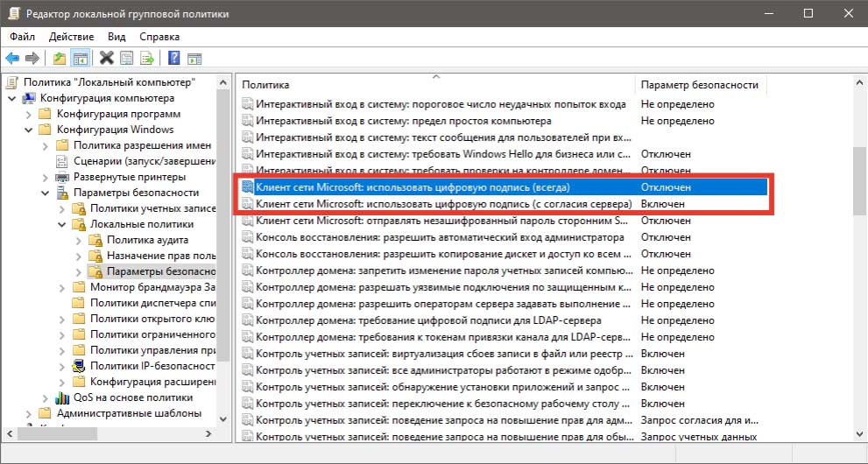This screenshot has height=464, width=868.
Task: Click the Show/Hide action pane icon
Action: (x=195, y=59)
